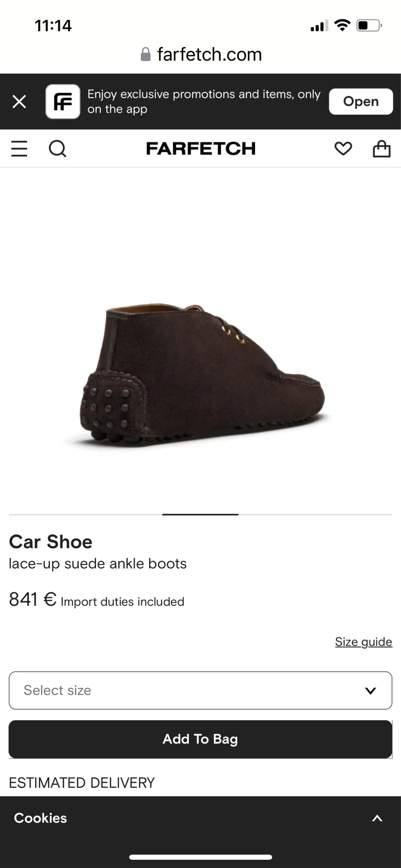Screen dimensions: 401x868
Task: Open the app via Open button
Action: 361,102
